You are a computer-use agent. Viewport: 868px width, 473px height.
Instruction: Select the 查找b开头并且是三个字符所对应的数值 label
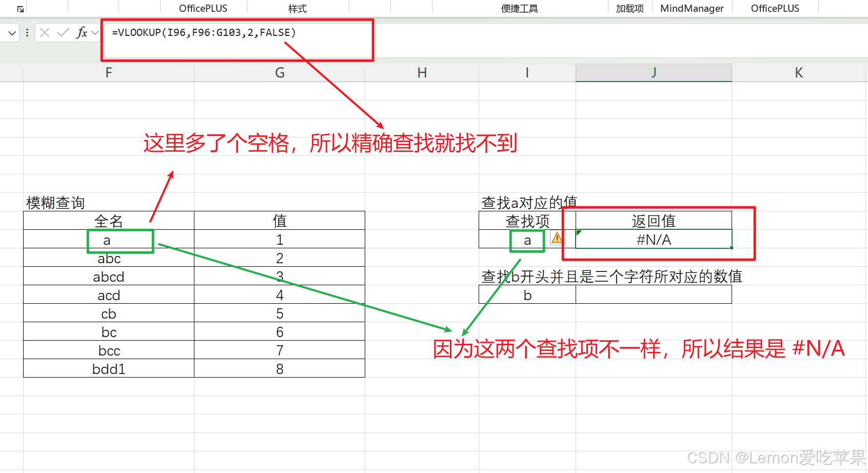(x=611, y=276)
